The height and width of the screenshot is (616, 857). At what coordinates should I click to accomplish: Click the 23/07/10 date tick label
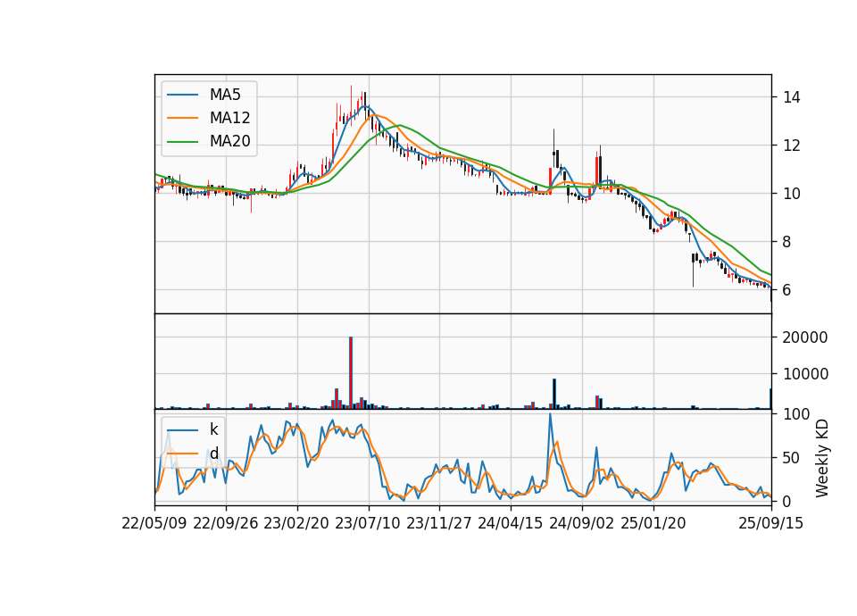coord(368,523)
